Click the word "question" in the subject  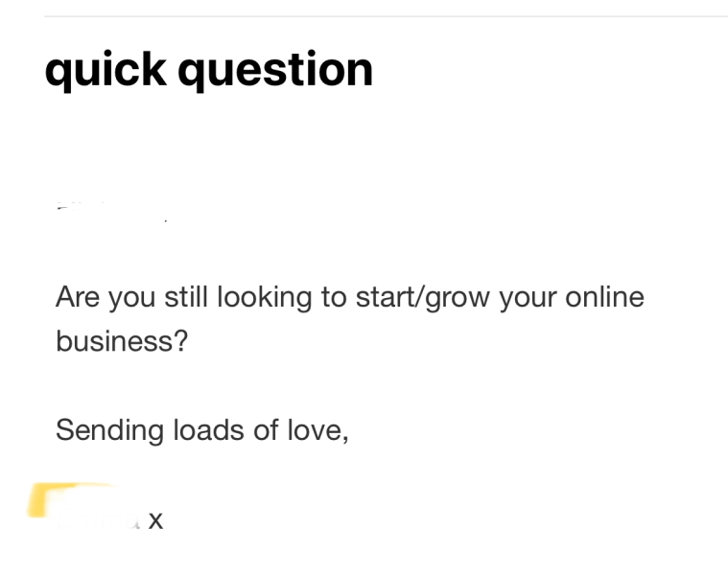[x=275, y=70]
